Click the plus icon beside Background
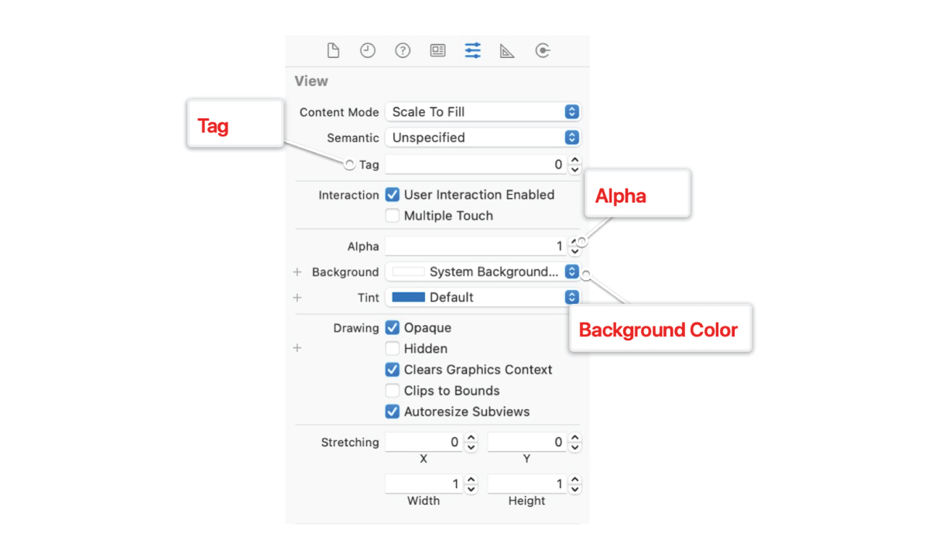 (x=297, y=271)
